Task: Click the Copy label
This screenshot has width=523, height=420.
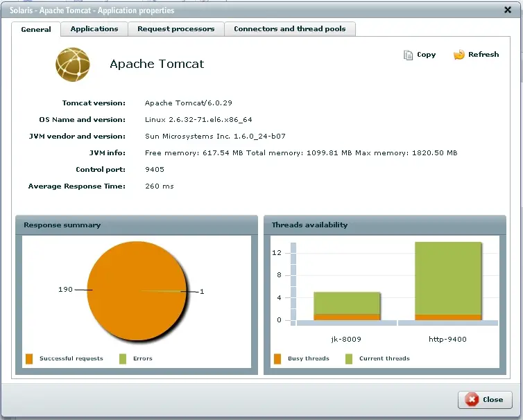Action: click(x=427, y=55)
